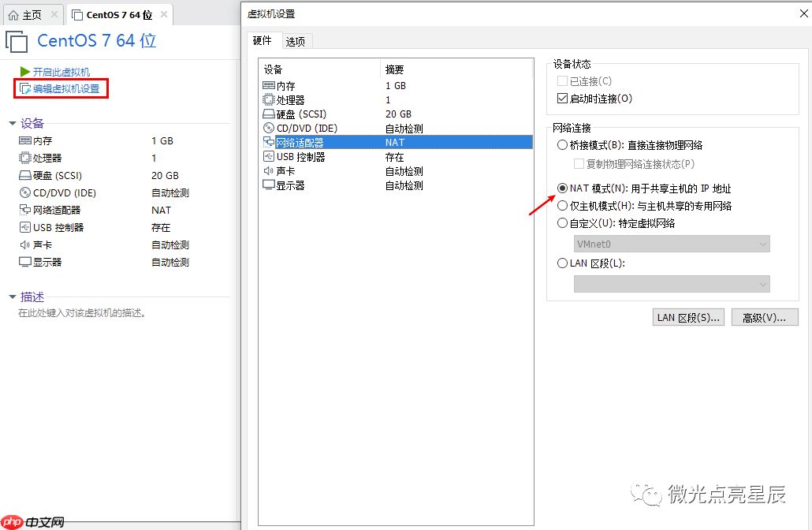Switch to the CentOS 7 64 位 tab
This screenshot has width=812, height=530.
pos(119,15)
